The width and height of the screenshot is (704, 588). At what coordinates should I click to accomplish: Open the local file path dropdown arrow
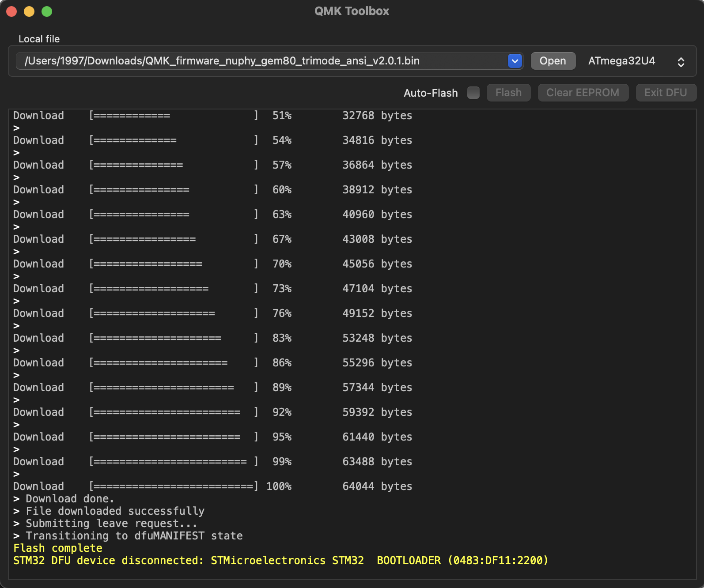515,61
